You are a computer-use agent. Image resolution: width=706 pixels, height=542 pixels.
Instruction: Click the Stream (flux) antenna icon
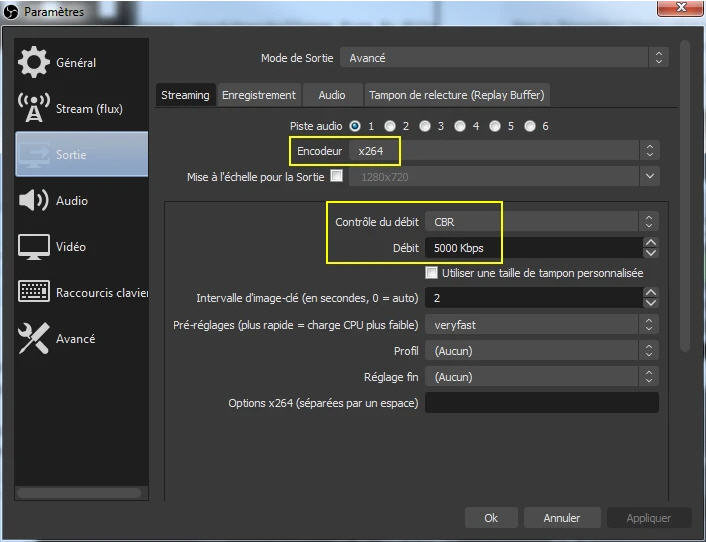[x=34, y=108]
